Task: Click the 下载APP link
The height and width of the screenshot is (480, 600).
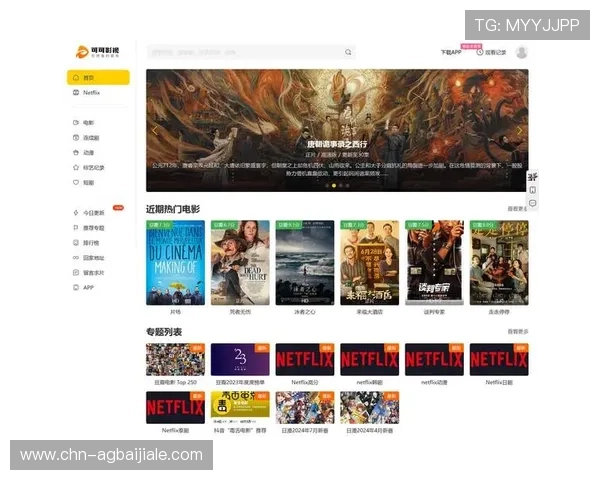Action: point(450,52)
